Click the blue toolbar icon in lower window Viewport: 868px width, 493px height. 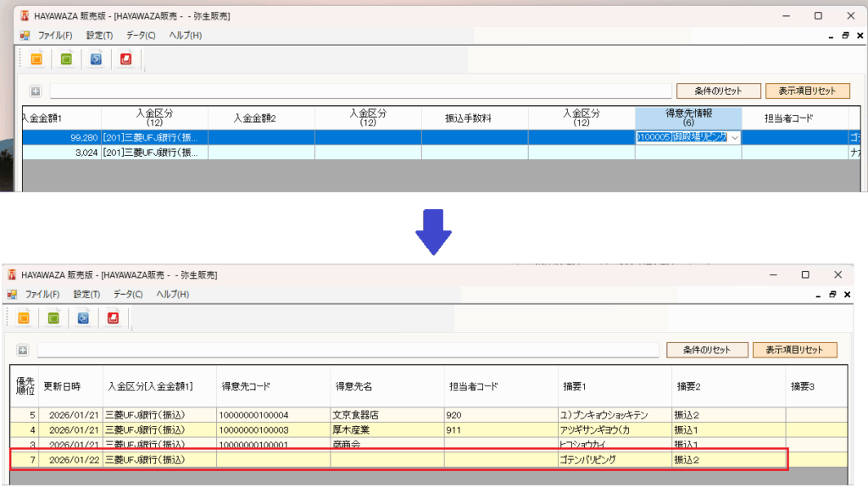point(83,318)
